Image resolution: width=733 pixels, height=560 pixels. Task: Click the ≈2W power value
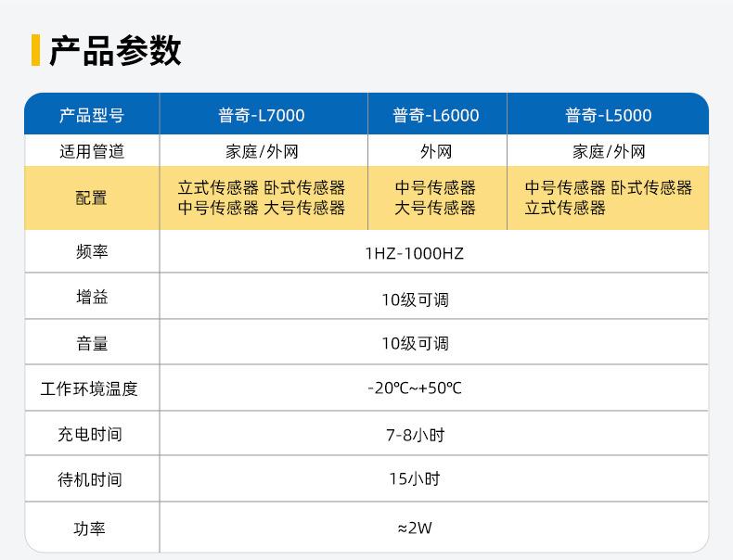(414, 528)
